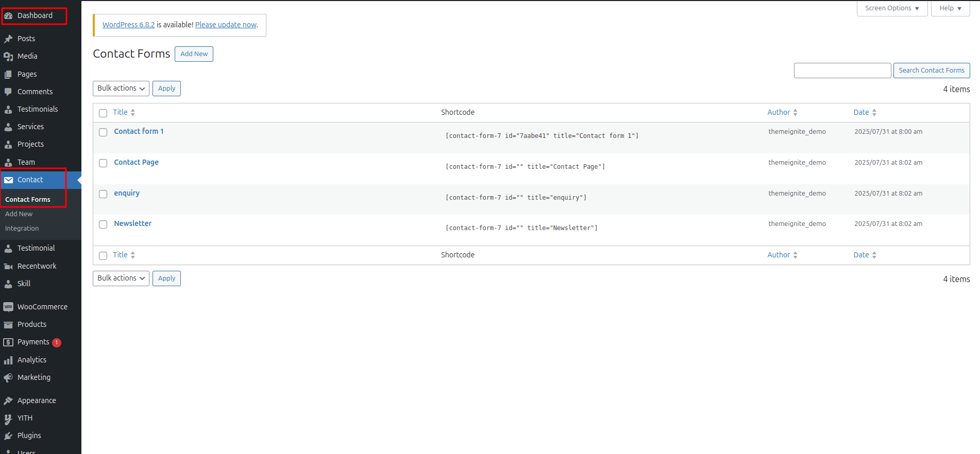Click the Contact envelope icon

point(8,180)
